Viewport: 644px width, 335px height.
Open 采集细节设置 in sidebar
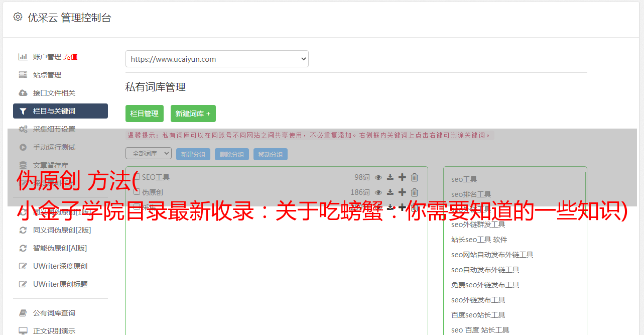click(x=54, y=129)
